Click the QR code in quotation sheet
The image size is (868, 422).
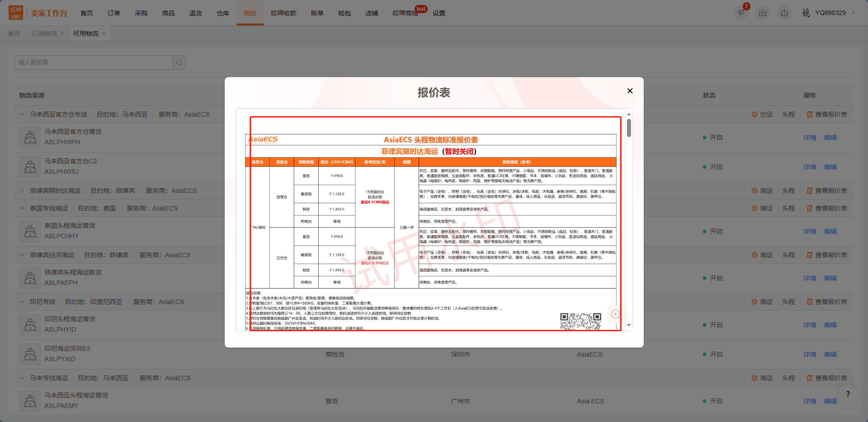pyautogui.click(x=581, y=321)
